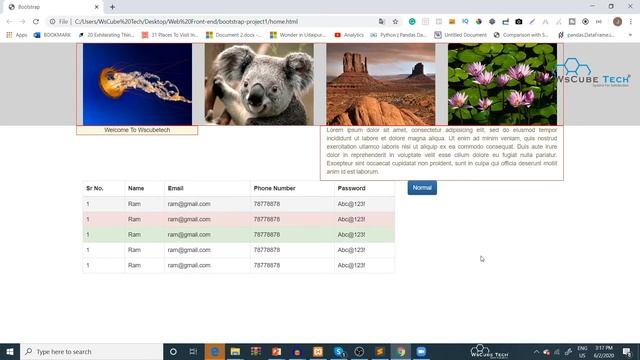
Task: Open Skype from the taskbar
Action: click(x=339, y=351)
